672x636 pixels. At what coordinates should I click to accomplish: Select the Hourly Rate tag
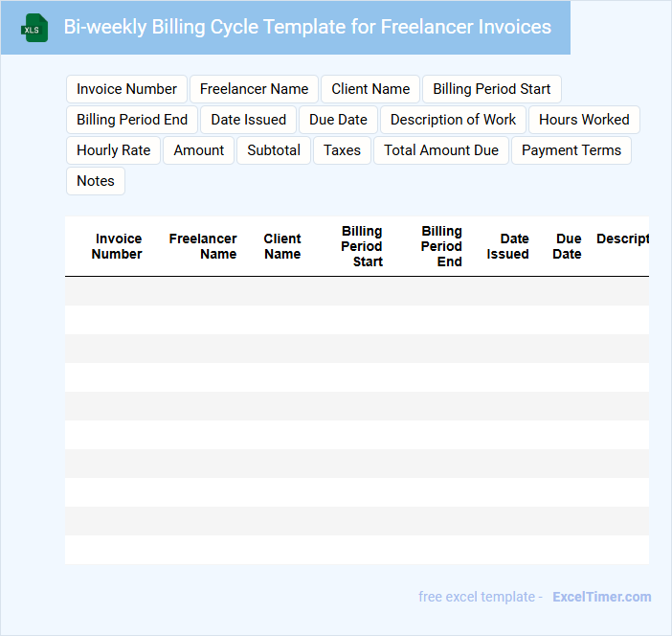pyautogui.click(x=113, y=150)
